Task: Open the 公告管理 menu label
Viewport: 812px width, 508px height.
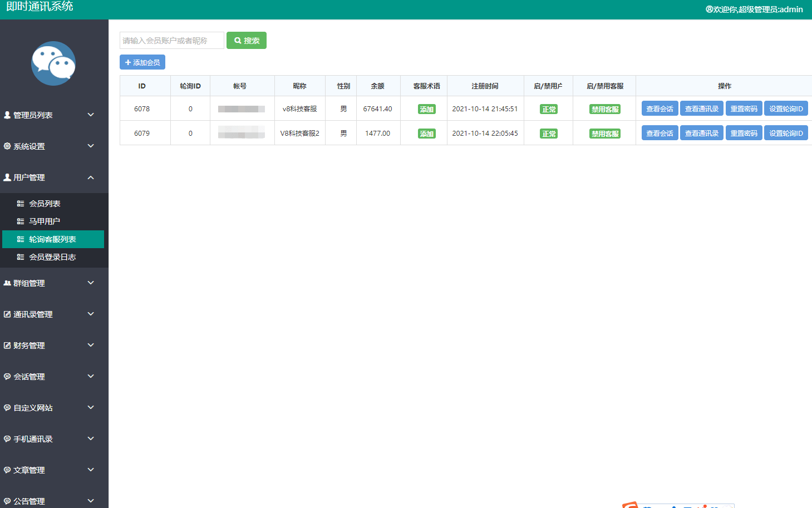Action: pos(29,501)
